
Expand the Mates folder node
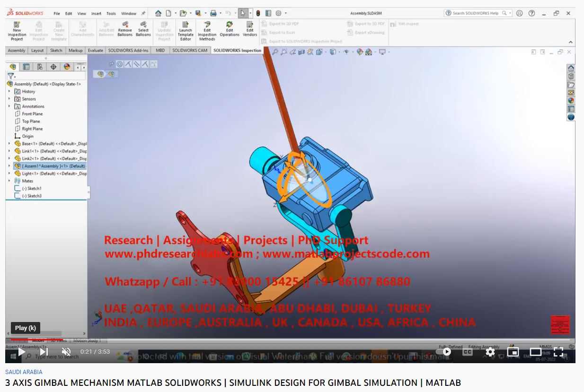click(x=9, y=181)
